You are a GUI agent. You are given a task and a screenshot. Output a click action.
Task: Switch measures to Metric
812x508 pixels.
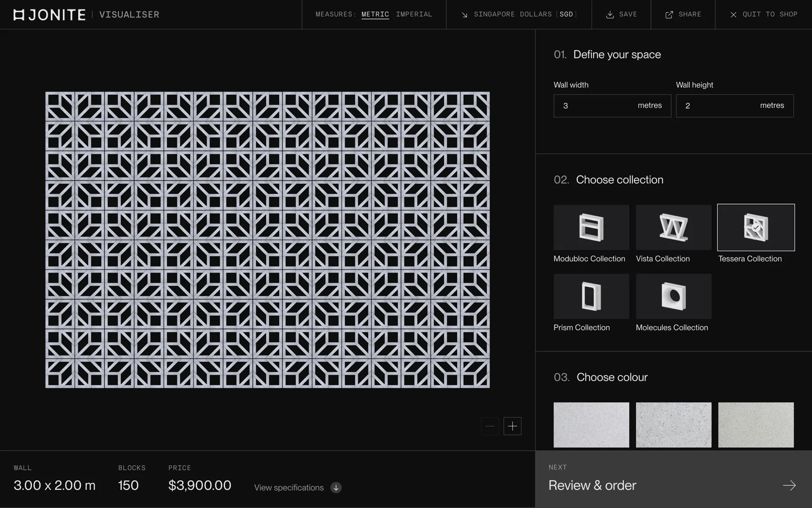click(x=375, y=14)
